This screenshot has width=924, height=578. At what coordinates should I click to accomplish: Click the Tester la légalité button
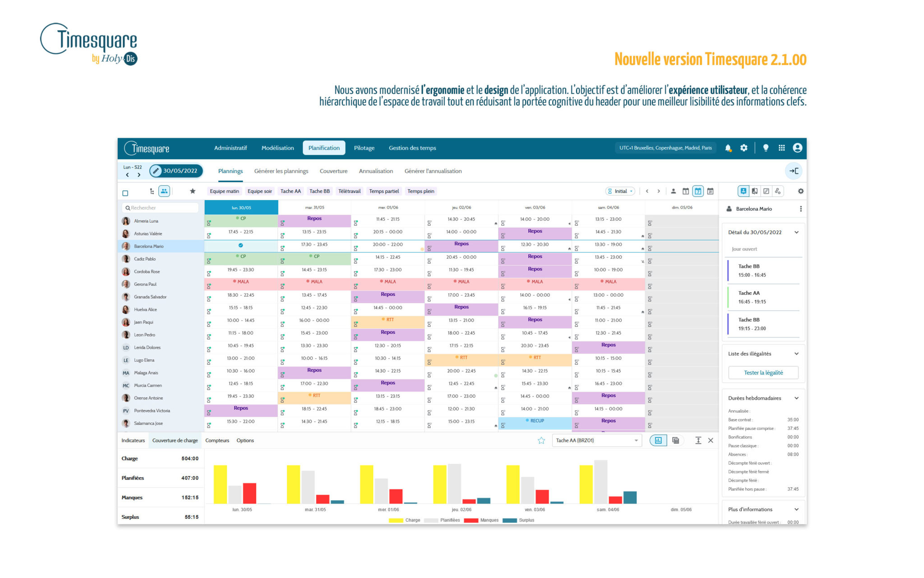[763, 373]
